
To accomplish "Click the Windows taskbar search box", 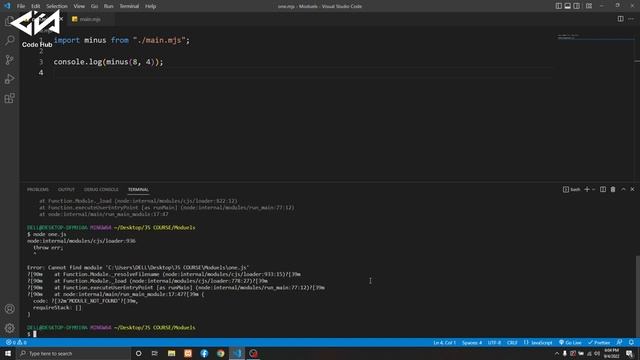I will [x=73, y=353].
